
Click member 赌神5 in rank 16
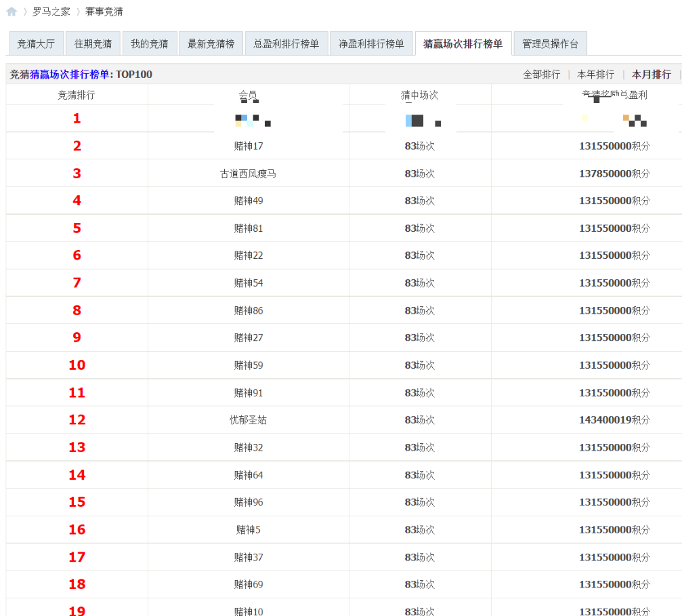(248, 530)
